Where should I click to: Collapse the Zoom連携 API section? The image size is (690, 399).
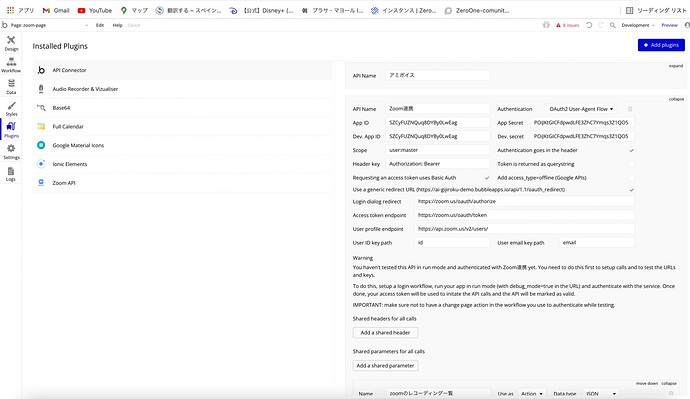(x=676, y=99)
